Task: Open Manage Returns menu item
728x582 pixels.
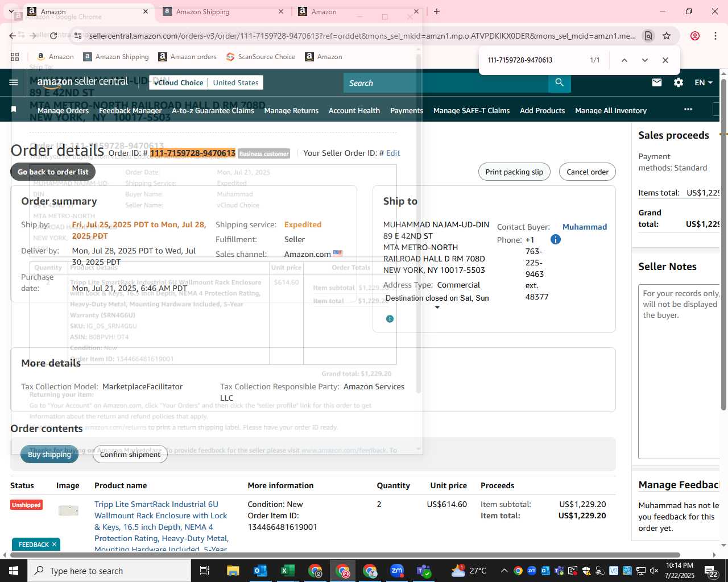Action: coord(291,110)
